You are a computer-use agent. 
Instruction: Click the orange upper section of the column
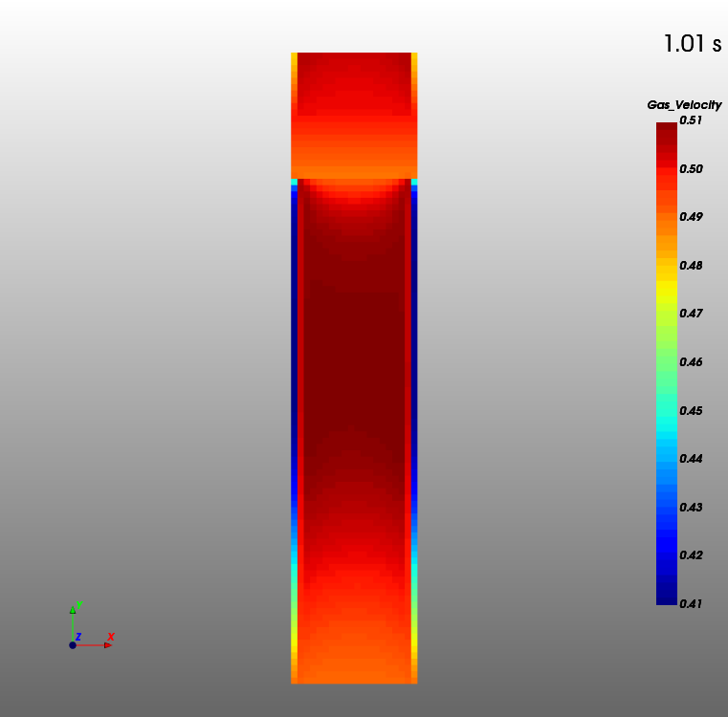[354, 143]
